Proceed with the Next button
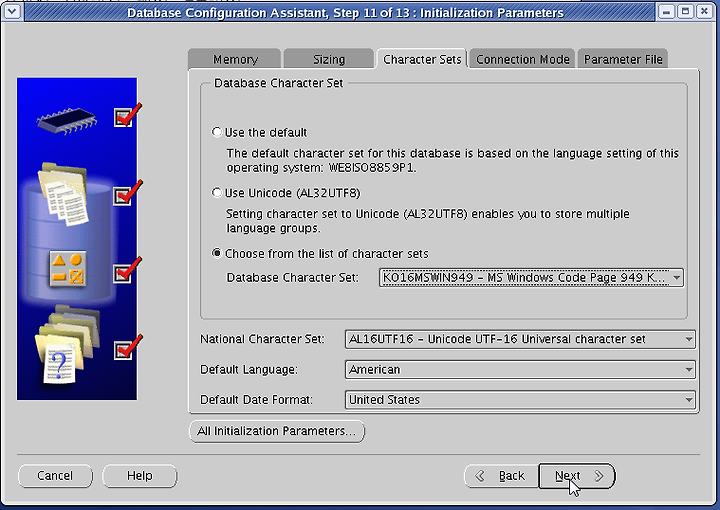 (x=577, y=476)
